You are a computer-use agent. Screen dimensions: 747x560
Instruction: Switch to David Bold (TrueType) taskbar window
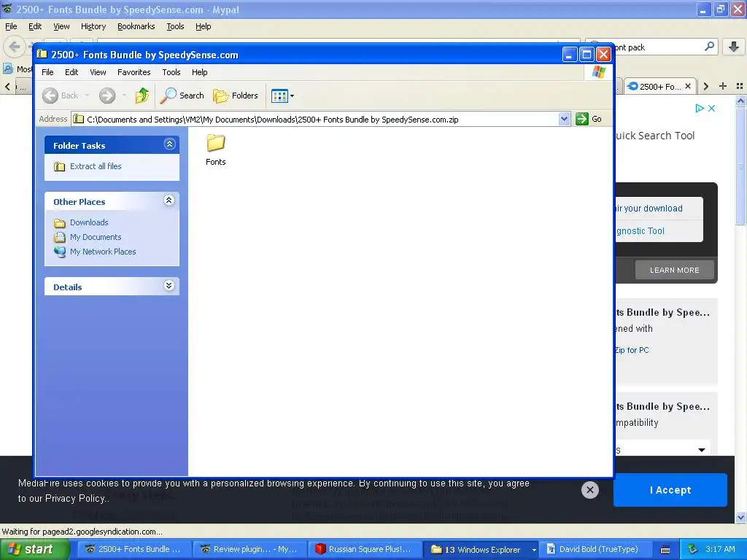tap(595, 549)
